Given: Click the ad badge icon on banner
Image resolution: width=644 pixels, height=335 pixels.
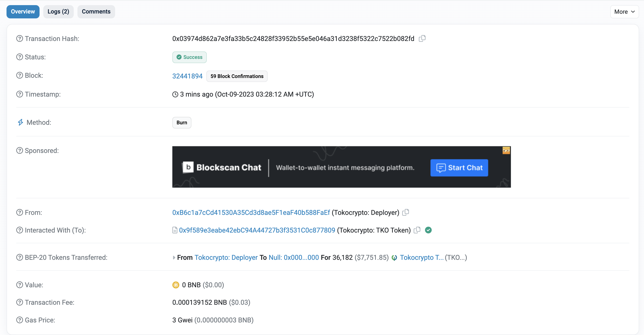Looking at the screenshot, I should click(506, 150).
